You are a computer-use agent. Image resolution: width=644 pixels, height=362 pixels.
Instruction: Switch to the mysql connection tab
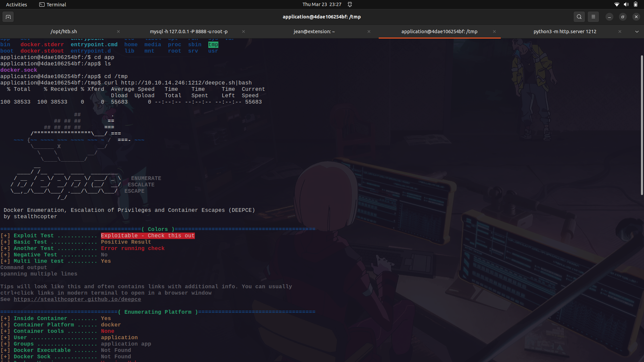click(x=189, y=32)
